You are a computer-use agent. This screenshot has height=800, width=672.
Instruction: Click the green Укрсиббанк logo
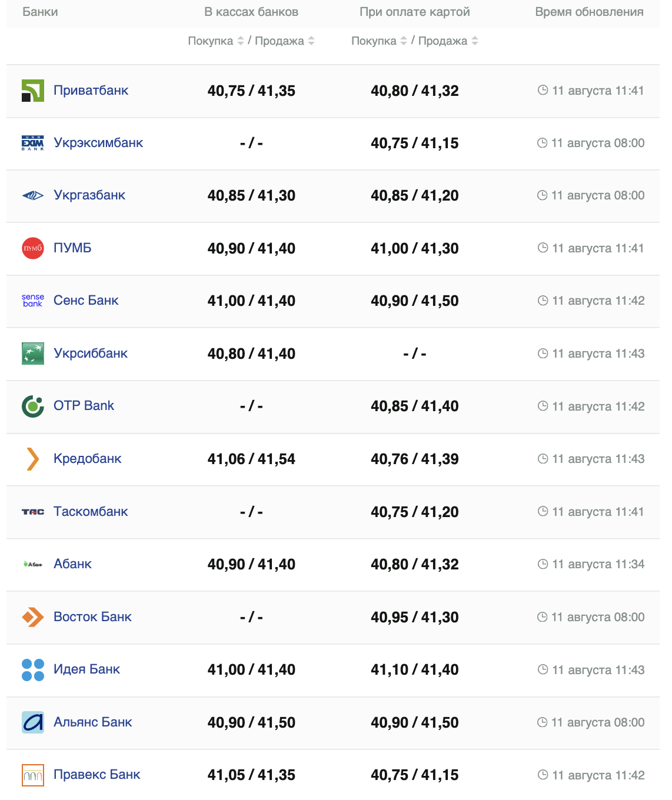pos(33,354)
